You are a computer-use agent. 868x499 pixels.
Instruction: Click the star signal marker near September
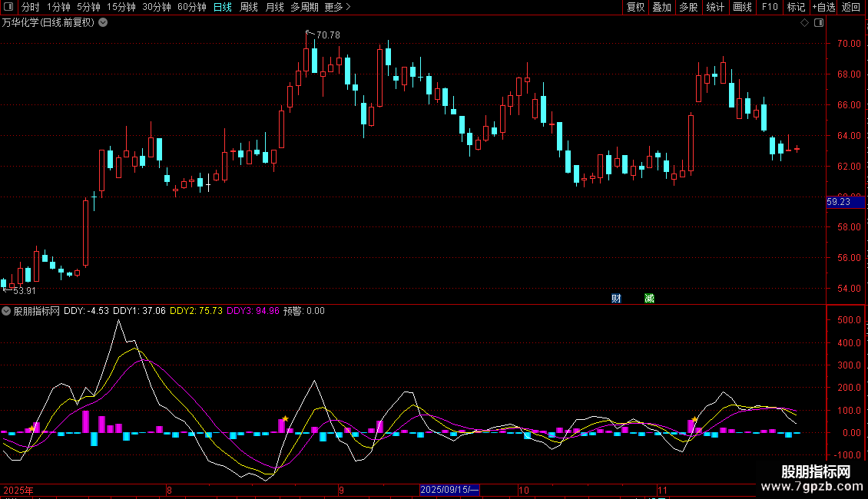coord(285,418)
